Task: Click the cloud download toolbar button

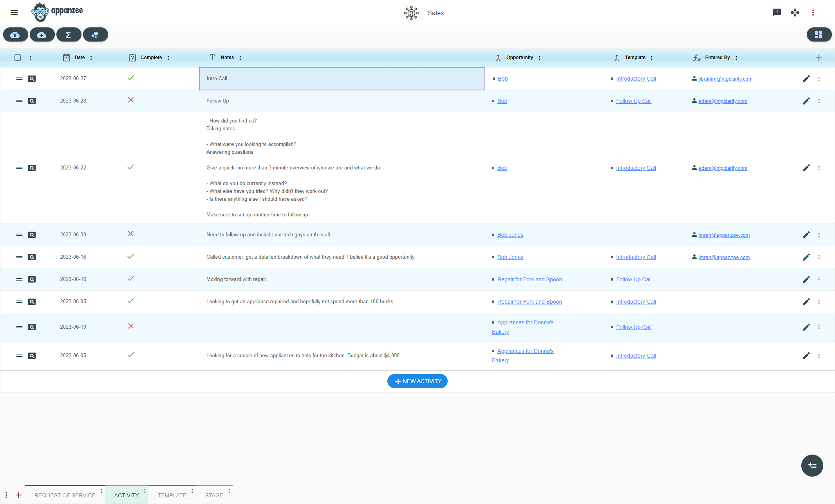Action: 42,35
